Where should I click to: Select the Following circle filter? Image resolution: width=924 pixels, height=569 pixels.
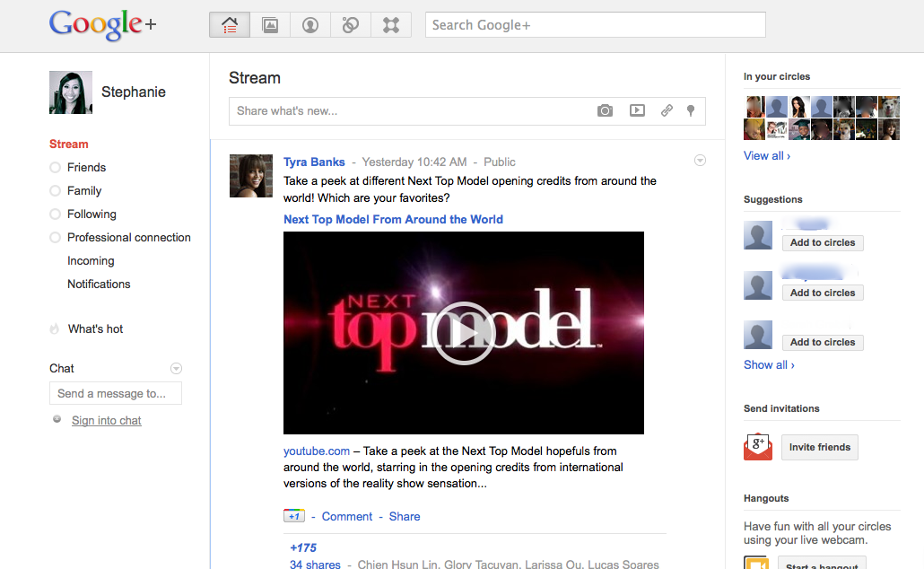[56, 214]
